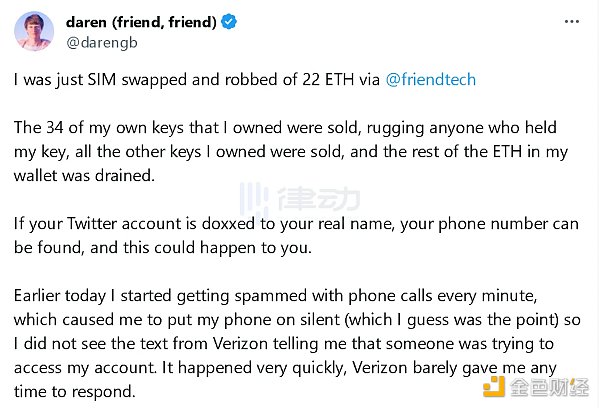Viewport: 600px width, 408px height.
Task: Click the blue verified badge
Action: [x=230, y=22]
